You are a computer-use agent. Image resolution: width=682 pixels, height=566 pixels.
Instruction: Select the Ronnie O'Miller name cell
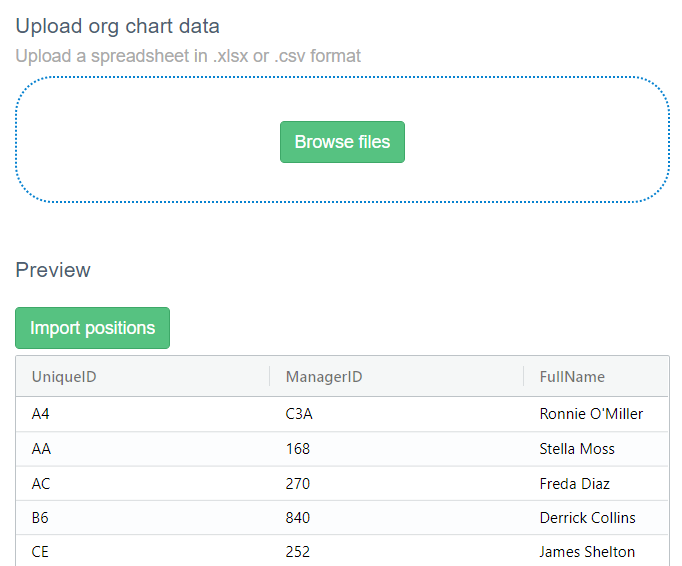[x=591, y=414]
